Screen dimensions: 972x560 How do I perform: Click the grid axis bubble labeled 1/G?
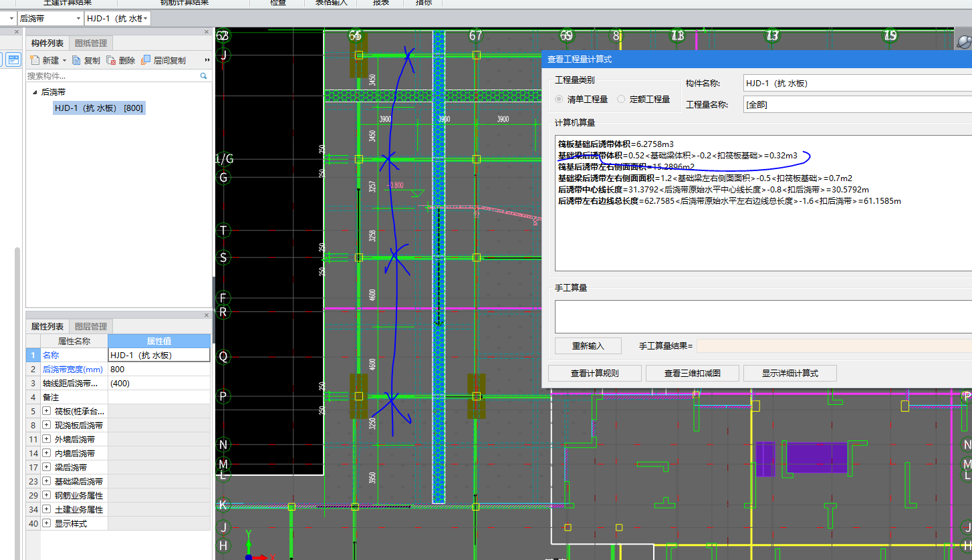pos(225,159)
